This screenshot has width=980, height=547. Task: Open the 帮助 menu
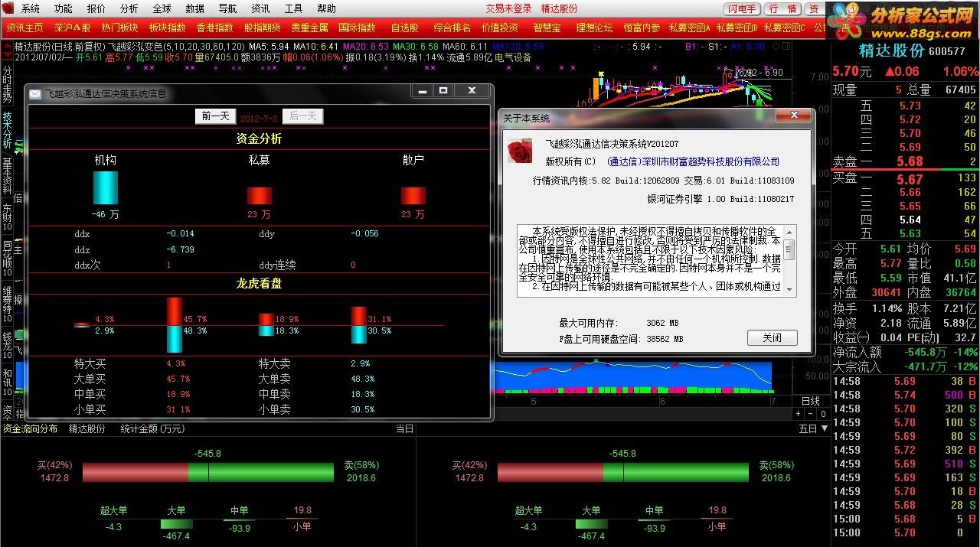point(327,9)
